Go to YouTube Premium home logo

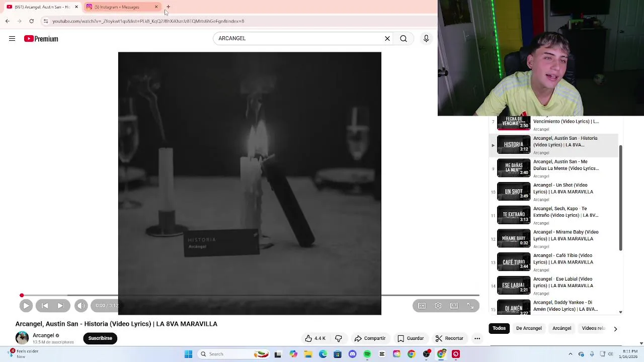click(41, 39)
